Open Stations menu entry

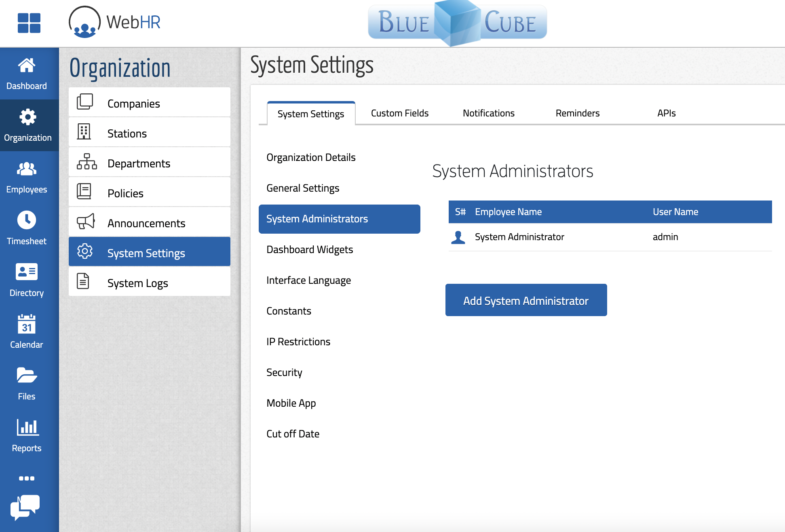click(x=150, y=132)
